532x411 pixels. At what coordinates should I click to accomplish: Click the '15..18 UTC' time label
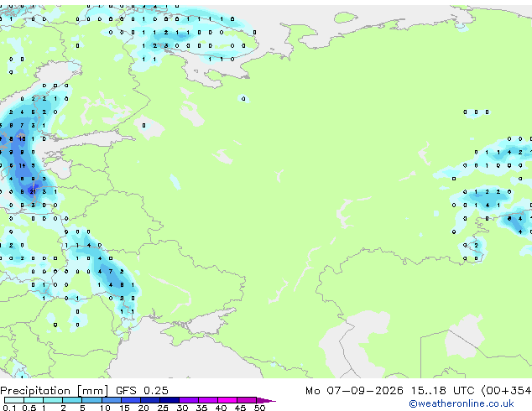pos(443,391)
